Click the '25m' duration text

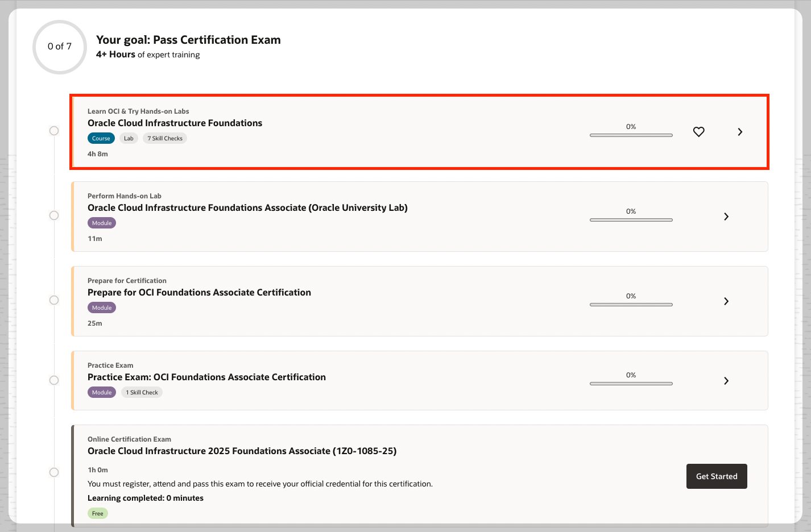point(95,323)
